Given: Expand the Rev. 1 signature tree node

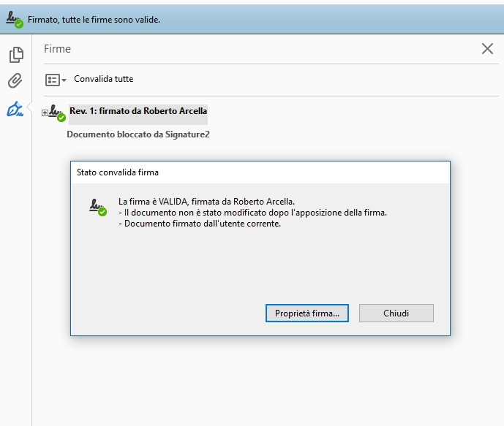Looking at the screenshot, I should [45, 113].
